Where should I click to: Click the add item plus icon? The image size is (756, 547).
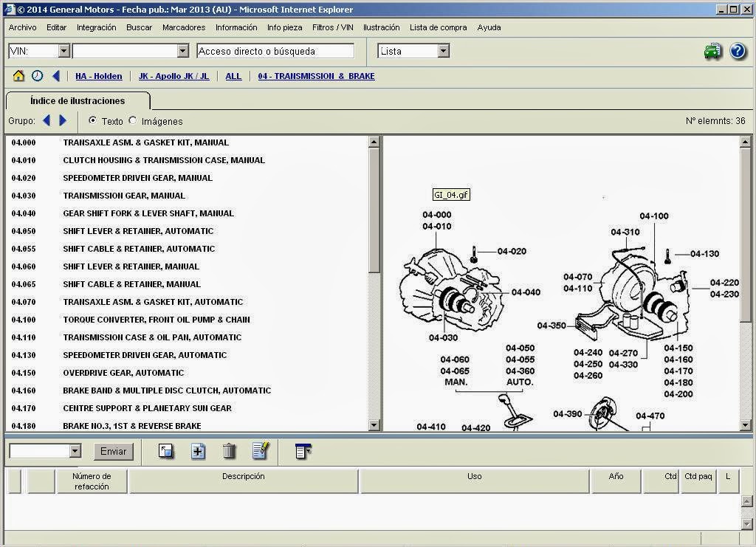198,451
